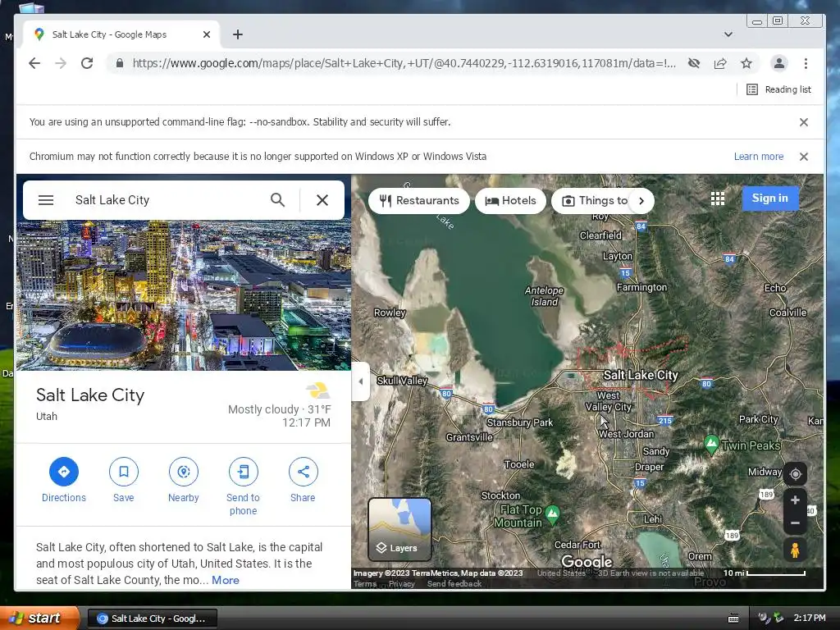
Task: Click the Antelope Island label
Action: click(544, 295)
